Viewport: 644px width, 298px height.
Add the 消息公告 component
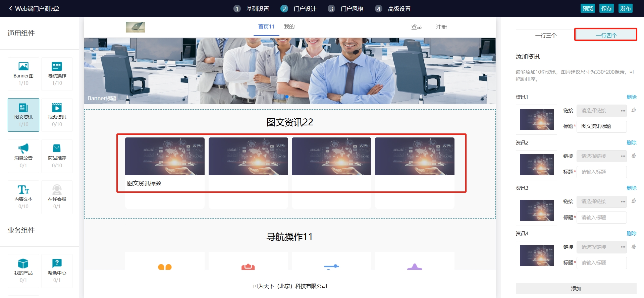[x=23, y=156]
